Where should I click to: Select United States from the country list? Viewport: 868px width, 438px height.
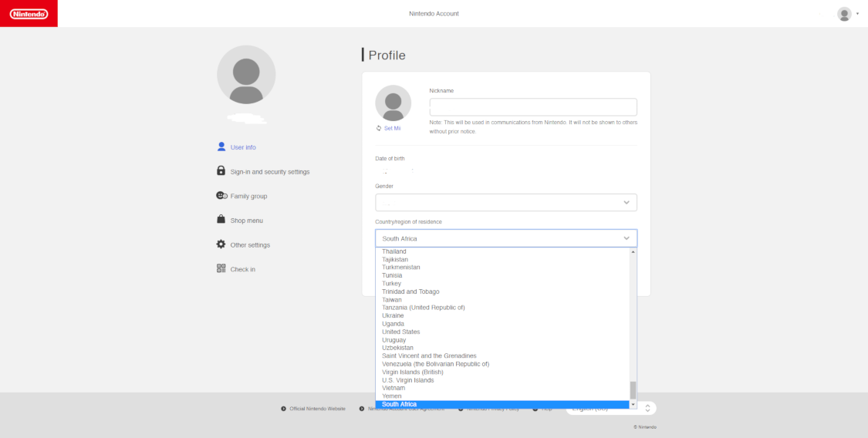[x=502, y=332]
